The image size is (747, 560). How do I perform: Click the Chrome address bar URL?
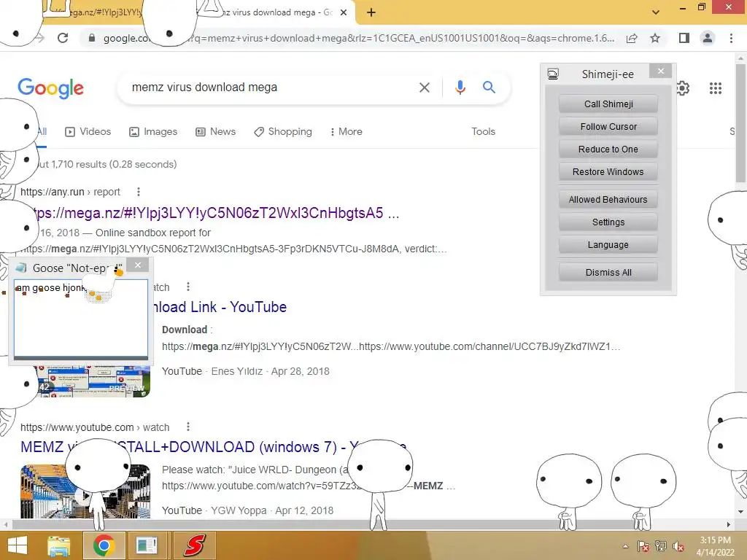[357, 38]
